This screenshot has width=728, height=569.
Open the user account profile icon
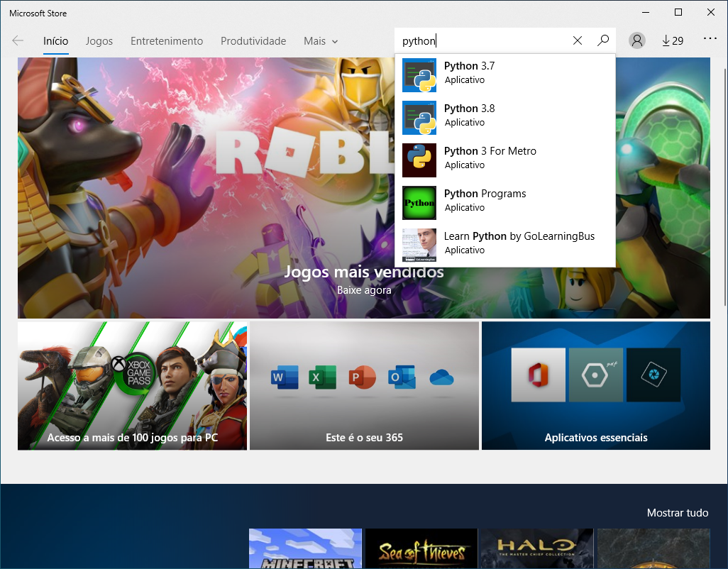[x=637, y=41]
